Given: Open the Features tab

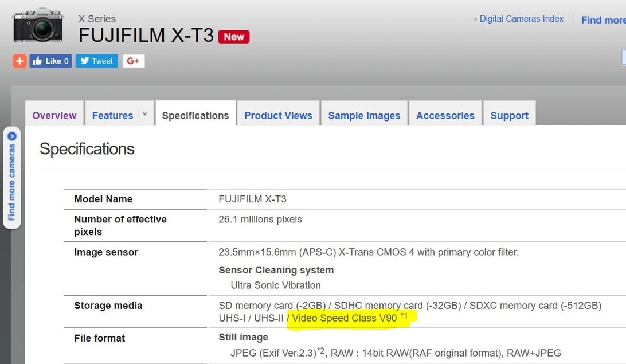Looking at the screenshot, I should 112,115.
